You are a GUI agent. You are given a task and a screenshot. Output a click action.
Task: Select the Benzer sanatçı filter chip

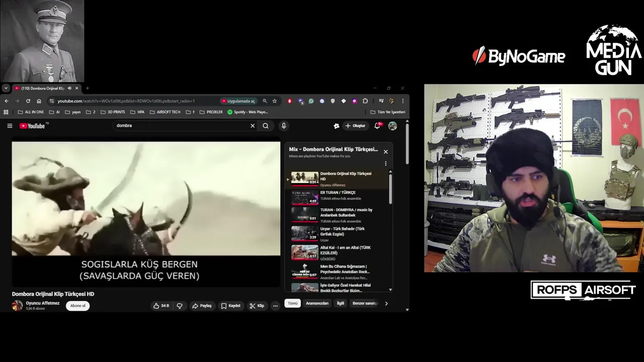365,303
